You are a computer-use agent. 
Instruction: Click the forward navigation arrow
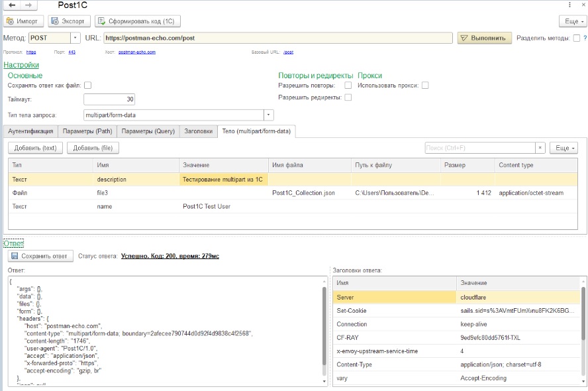click(x=28, y=5)
